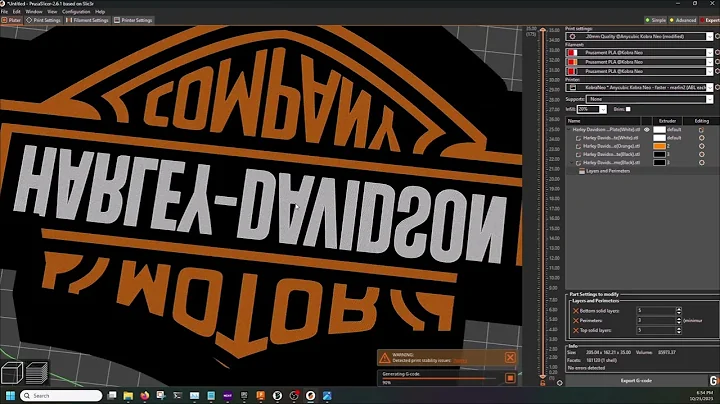Click the orange extruder swatch for (Orange).stl
This screenshot has width=720, height=404.
tap(659, 146)
